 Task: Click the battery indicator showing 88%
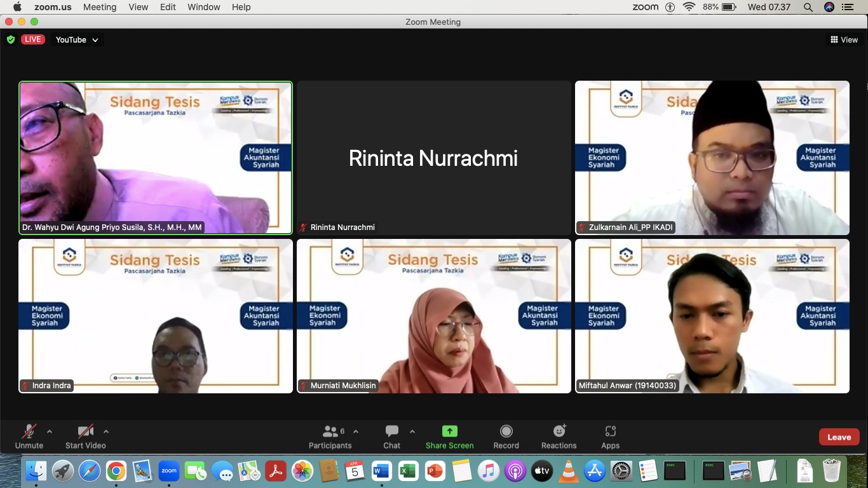tap(719, 7)
